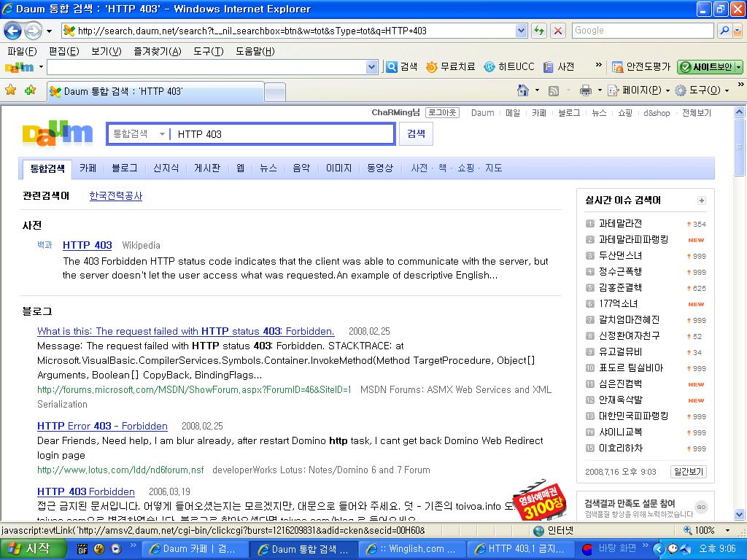Open the 파일(F) menu
This screenshot has height=560, width=747.
click(x=22, y=51)
